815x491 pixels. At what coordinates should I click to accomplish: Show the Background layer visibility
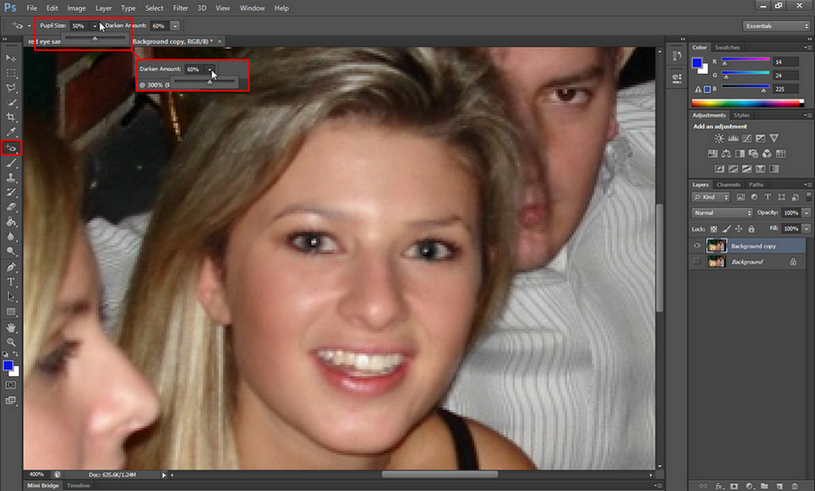(x=698, y=261)
